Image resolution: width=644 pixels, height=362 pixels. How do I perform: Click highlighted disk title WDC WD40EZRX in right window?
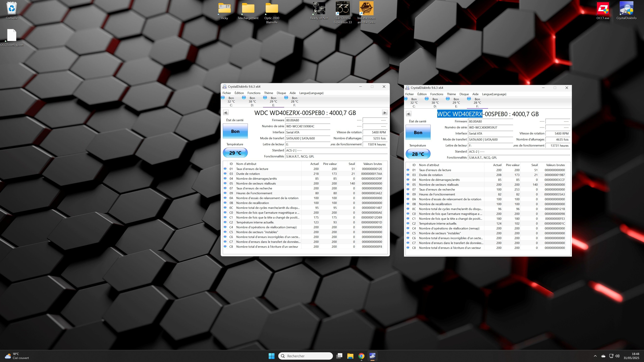point(460,114)
